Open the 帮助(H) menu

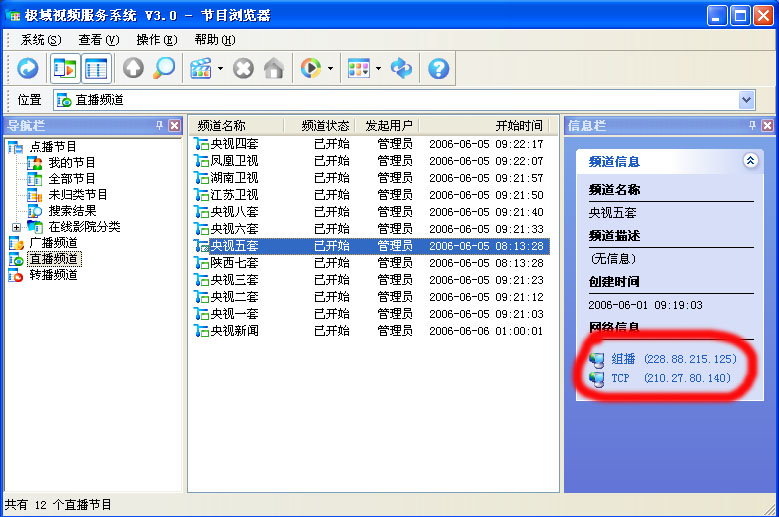[215, 40]
